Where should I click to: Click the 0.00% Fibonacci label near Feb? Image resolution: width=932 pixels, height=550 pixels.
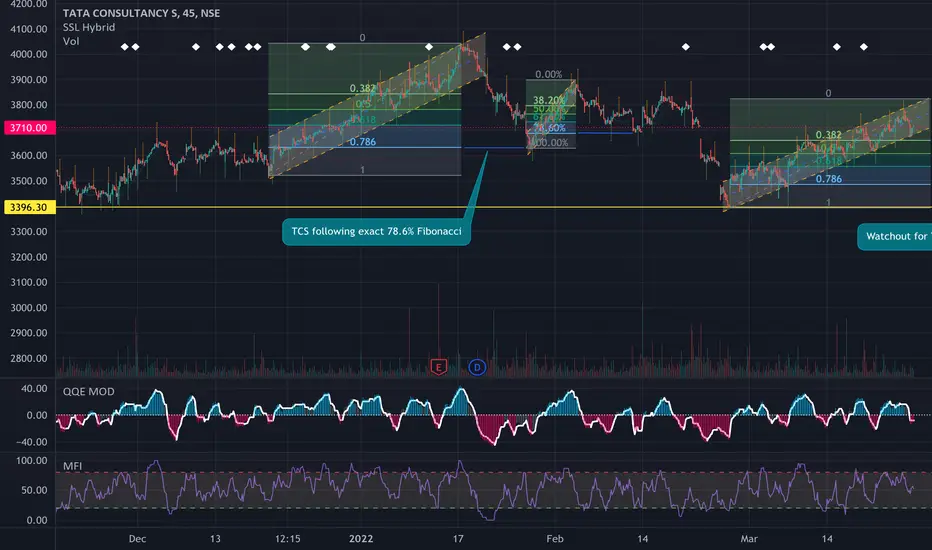(548, 75)
